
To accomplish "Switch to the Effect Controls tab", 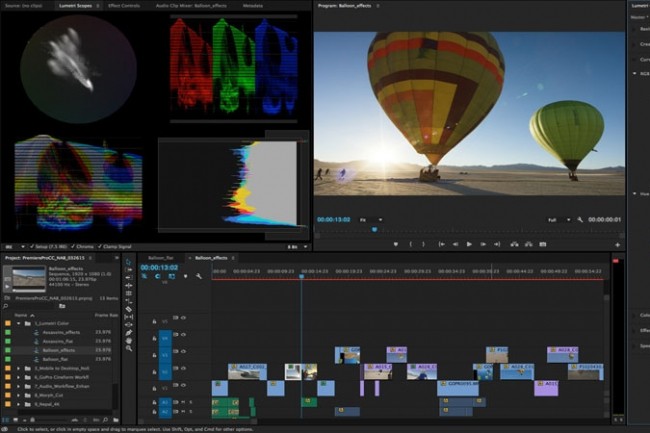I will point(124,6).
